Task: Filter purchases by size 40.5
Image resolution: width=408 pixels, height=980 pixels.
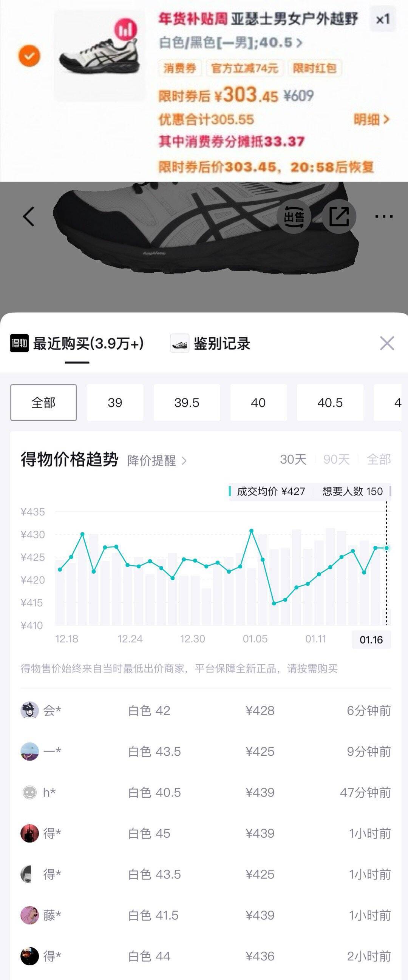Action: 330,403
